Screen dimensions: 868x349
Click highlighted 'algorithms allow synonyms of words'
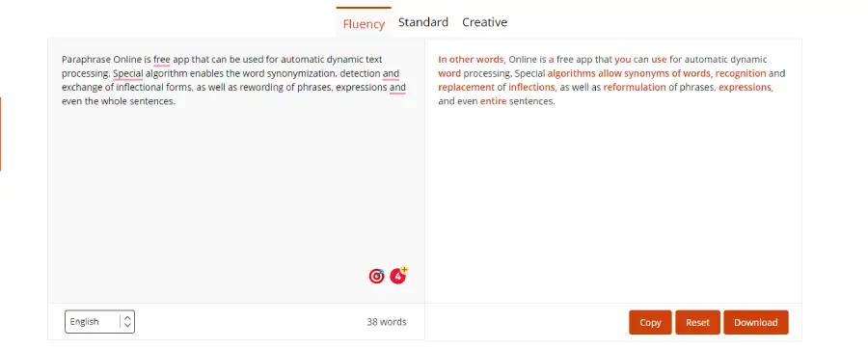[630, 73]
